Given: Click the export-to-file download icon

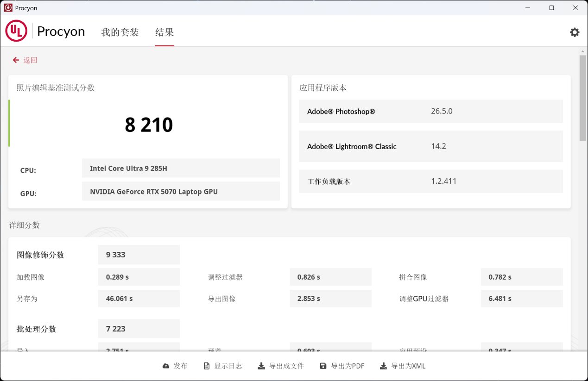Looking at the screenshot, I should (x=261, y=366).
